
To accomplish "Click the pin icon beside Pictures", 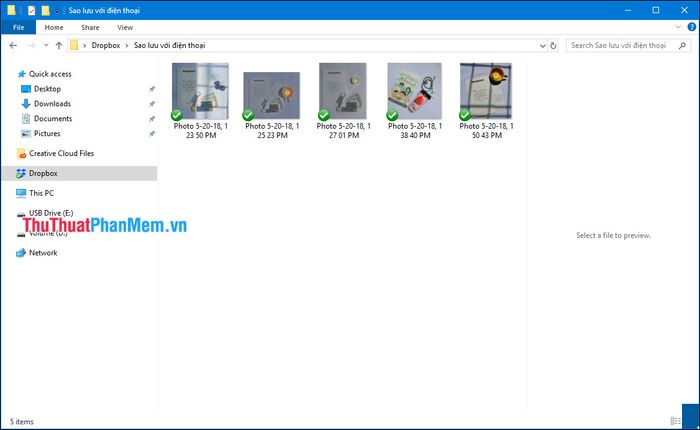I will tap(152, 134).
